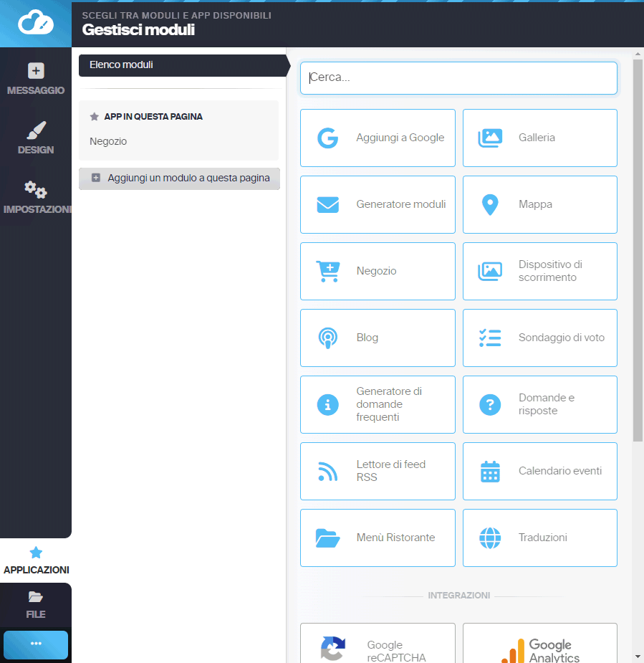Click the Blog label
Screen dimensions: 644x663
coord(367,338)
